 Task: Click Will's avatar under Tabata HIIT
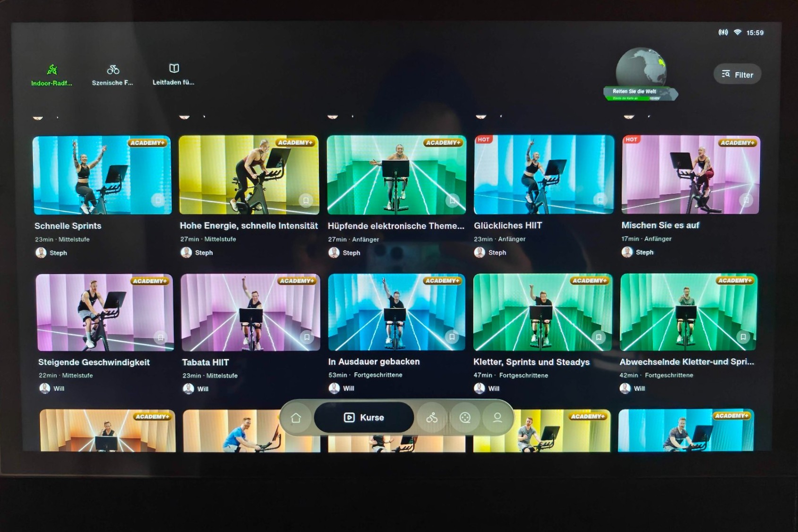(x=189, y=389)
